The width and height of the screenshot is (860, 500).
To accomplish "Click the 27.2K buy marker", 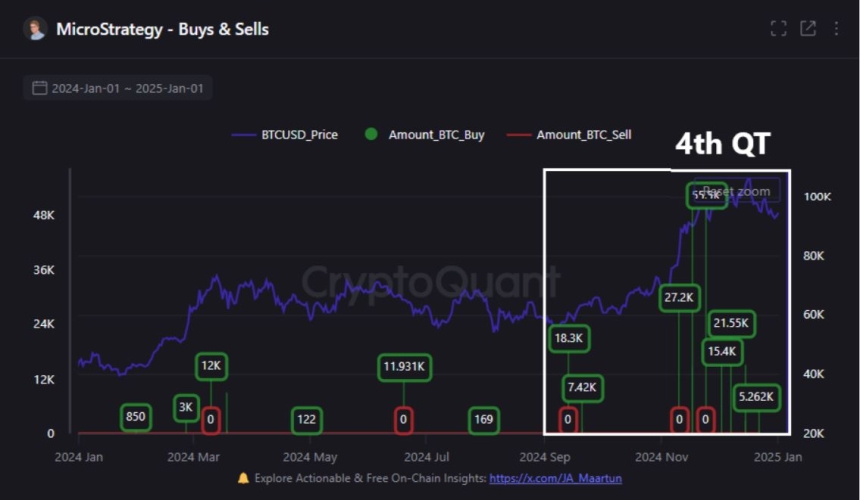I will [x=679, y=298].
